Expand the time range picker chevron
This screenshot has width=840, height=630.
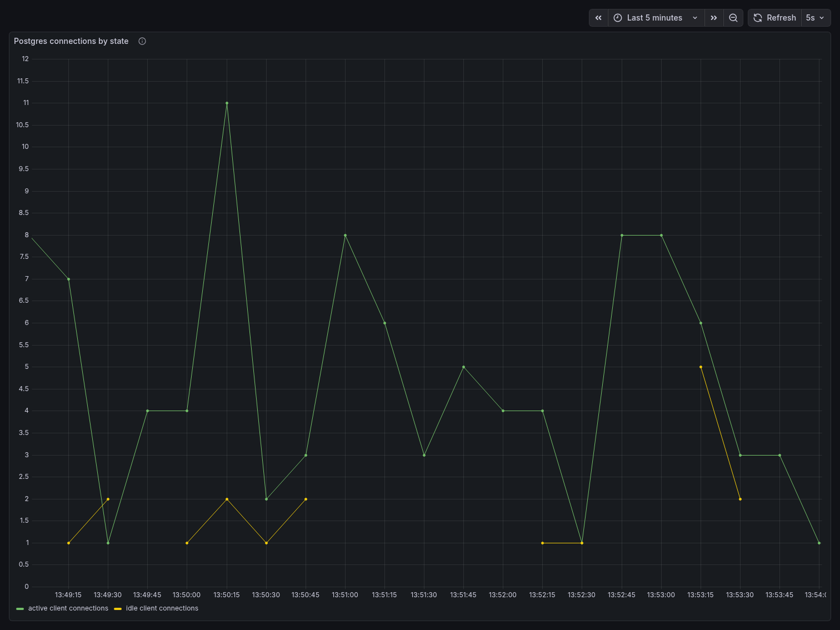point(695,18)
